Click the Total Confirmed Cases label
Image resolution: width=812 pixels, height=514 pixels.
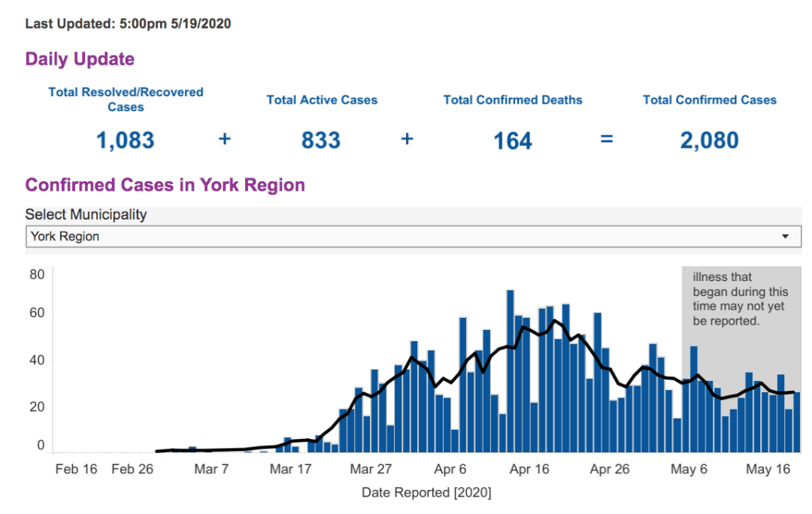point(710,100)
